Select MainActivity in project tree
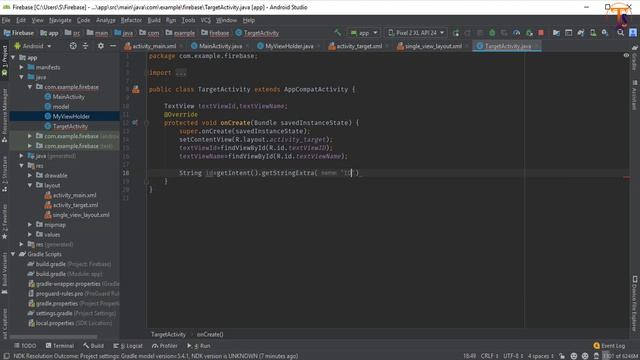Screen dimensions: 640x360 pyautogui.click(x=68, y=97)
